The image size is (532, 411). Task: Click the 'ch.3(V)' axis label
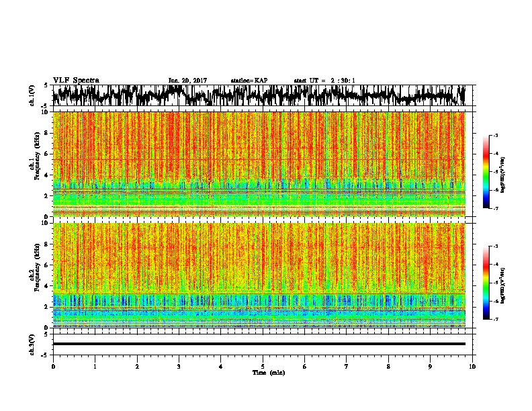click(x=32, y=345)
